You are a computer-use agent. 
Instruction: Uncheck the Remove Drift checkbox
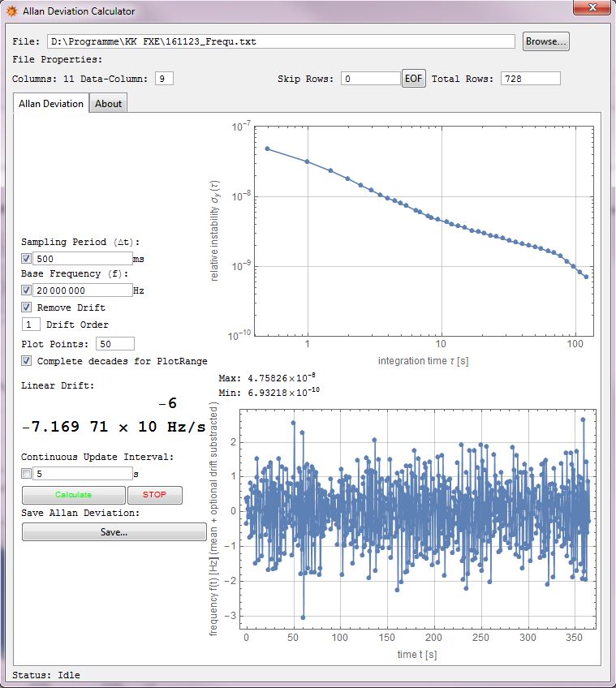tap(26, 307)
